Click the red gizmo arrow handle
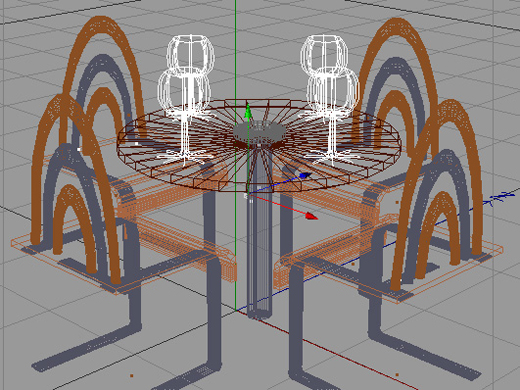 (x=311, y=216)
